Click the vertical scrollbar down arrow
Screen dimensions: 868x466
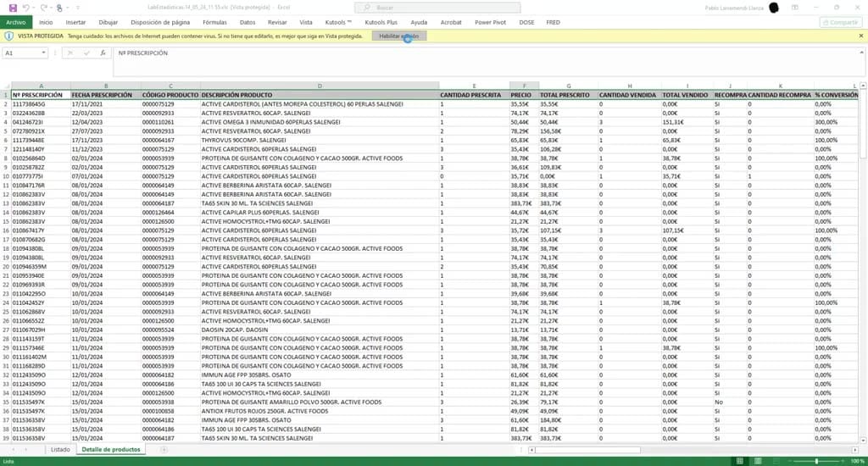tap(862, 440)
